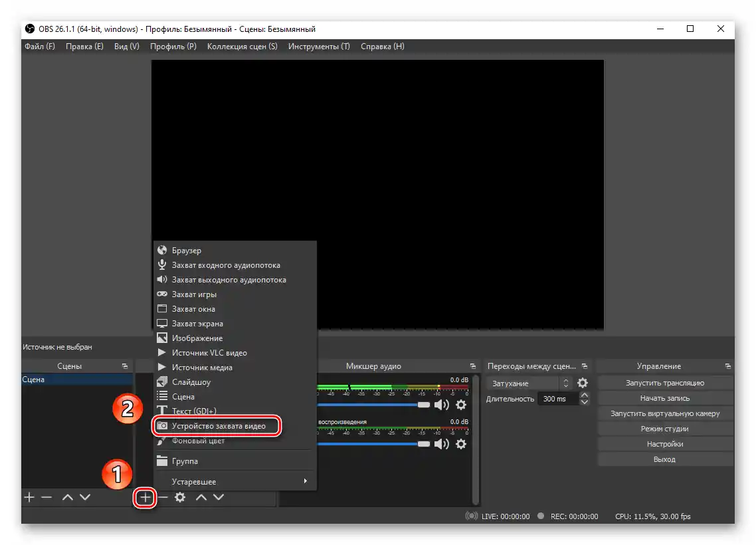
Task: Open the Справка (H) menu
Action: [x=383, y=47]
